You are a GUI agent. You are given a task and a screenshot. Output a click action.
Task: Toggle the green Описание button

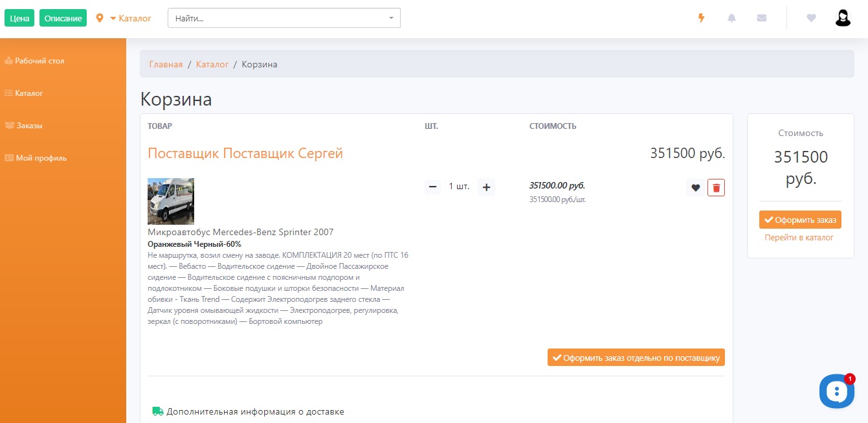point(63,18)
